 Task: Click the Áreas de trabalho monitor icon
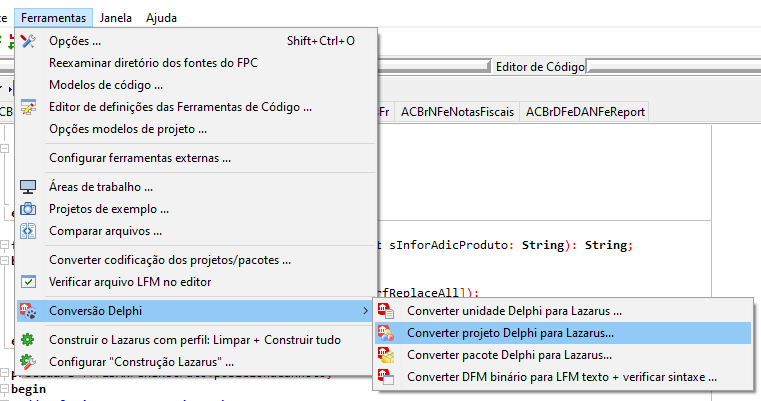tap(28, 187)
